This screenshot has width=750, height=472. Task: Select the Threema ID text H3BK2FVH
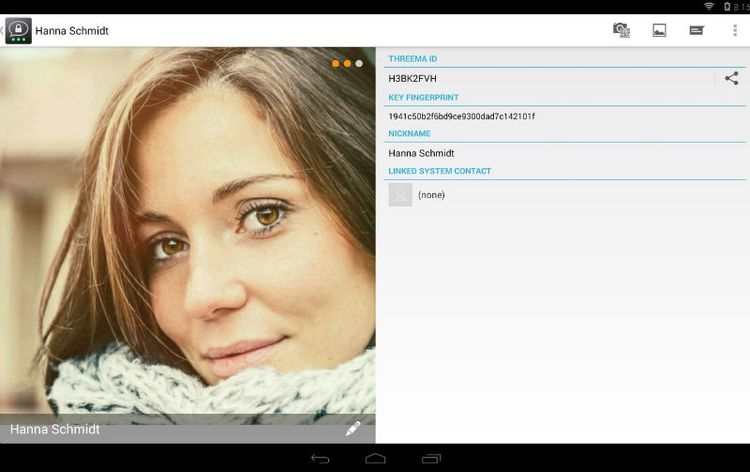pos(412,78)
